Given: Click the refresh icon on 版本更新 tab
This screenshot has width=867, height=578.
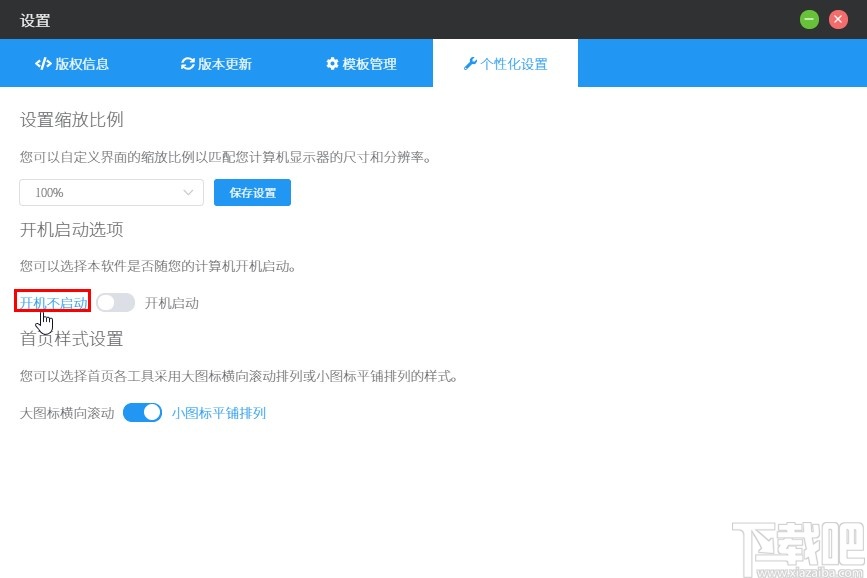Looking at the screenshot, I should click(188, 63).
